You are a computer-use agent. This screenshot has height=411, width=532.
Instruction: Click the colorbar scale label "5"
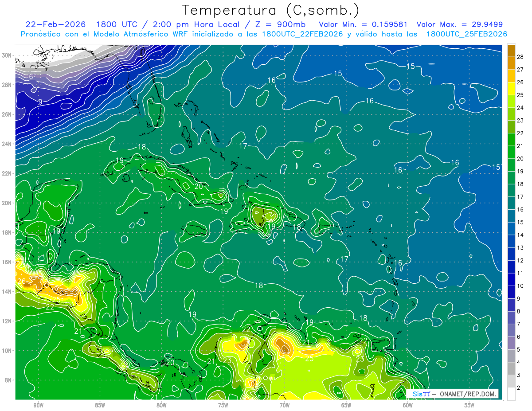[519, 349]
